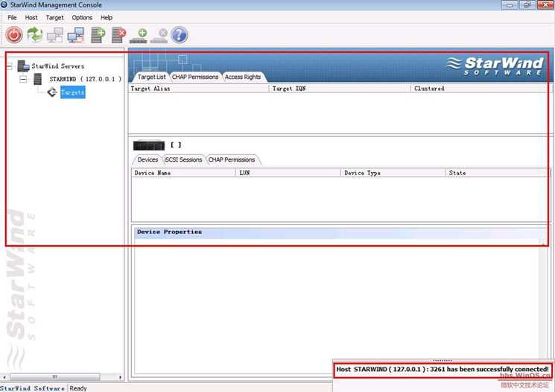Sort by LUN column header

tap(288, 173)
